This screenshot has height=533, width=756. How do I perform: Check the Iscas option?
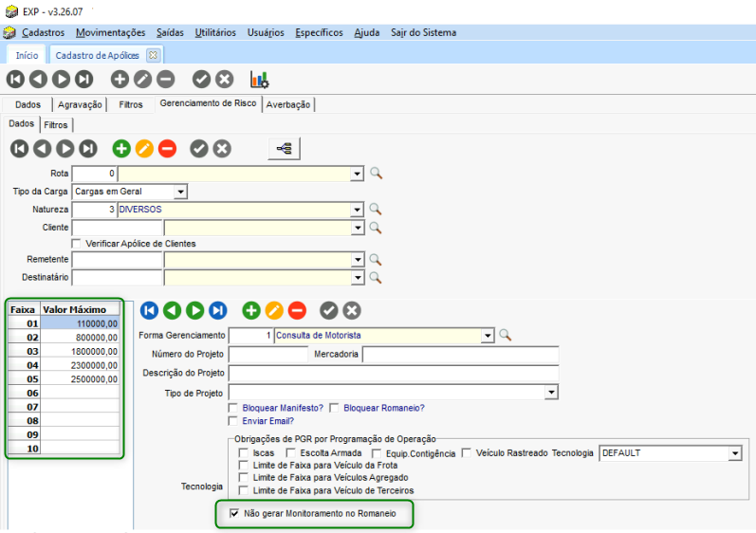pyautogui.click(x=244, y=453)
